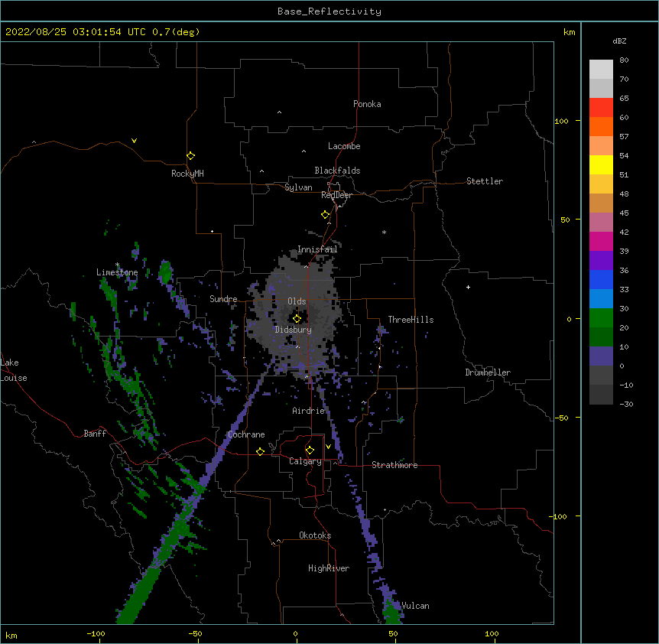Select the Stettler label
This screenshot has height=644, width=659.
tap(484, 181)
